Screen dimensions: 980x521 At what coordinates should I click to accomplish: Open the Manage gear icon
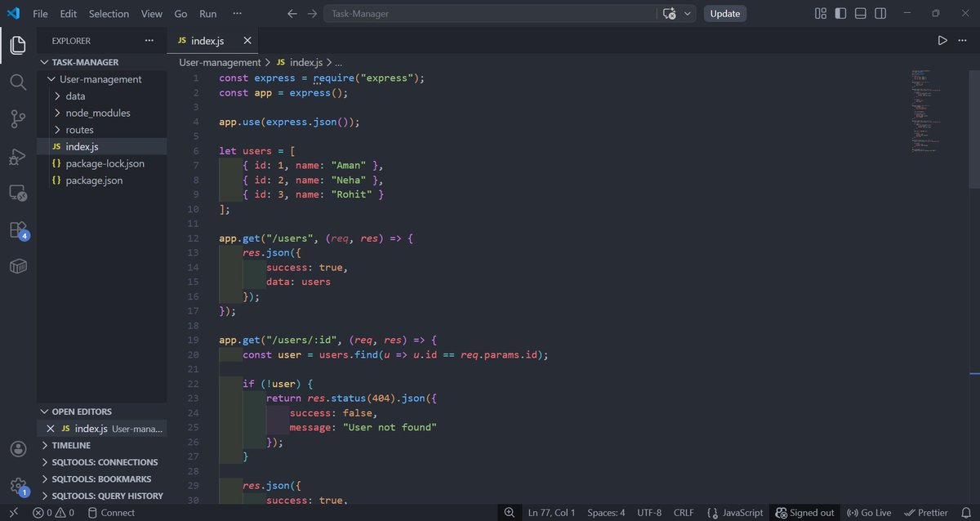18,487
